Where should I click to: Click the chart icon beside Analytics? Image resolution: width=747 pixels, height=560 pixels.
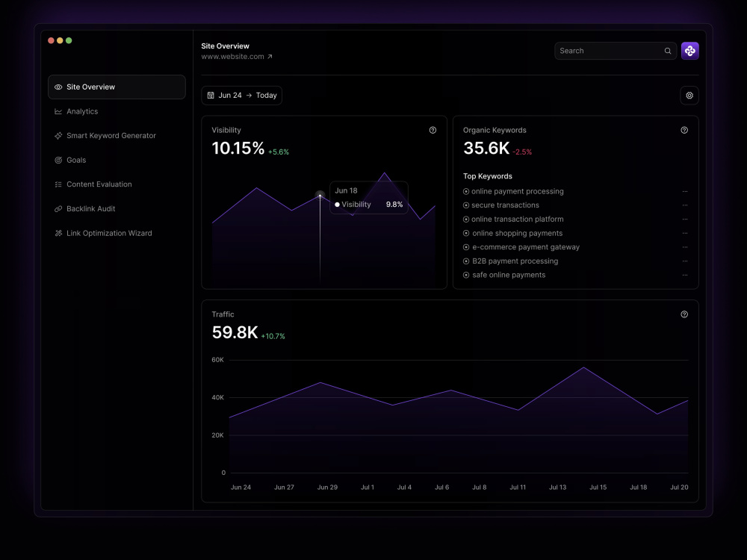click(x=58, y=111)
